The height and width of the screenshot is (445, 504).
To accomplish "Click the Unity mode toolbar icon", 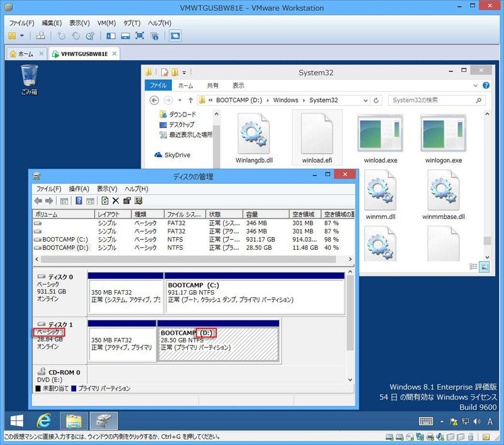I will (x=154, y=36).
